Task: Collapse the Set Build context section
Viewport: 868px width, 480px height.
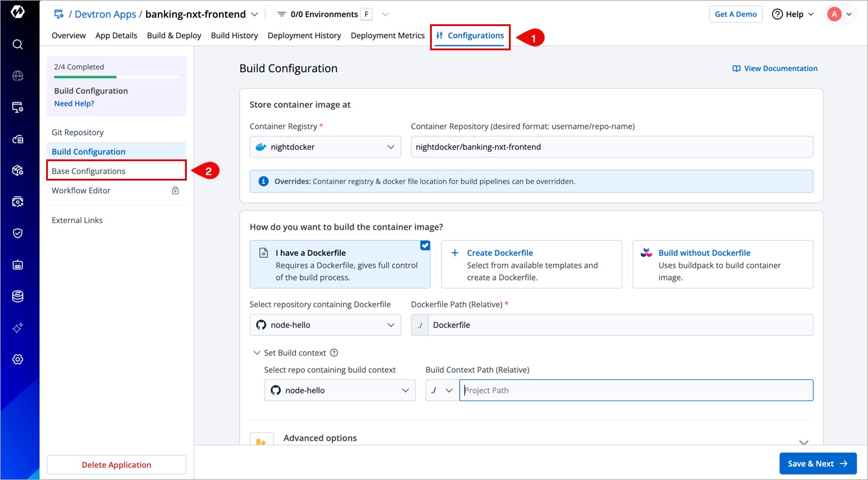Action: click(257, 353)
